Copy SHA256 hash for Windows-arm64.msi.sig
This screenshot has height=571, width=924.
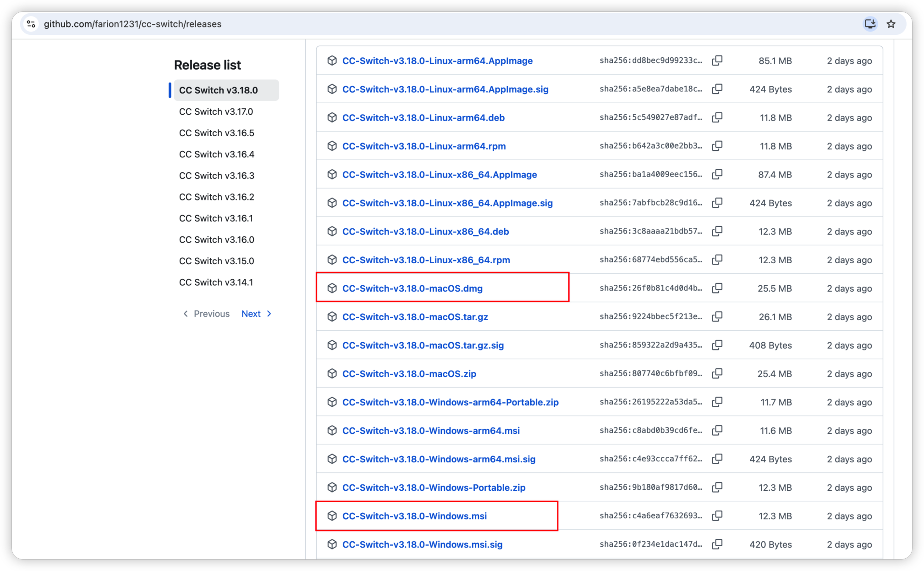point(717,459)
